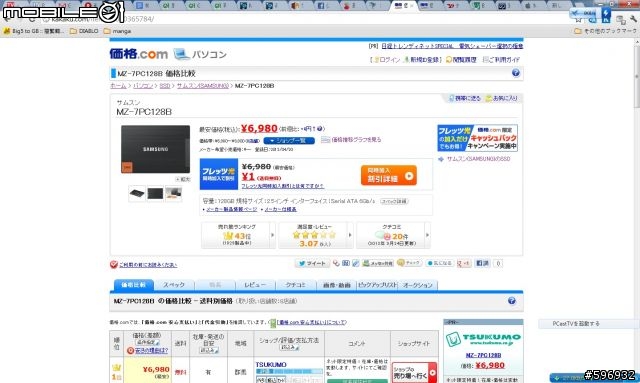Click the Facebook like button
The width and height of the screenshot is (640, 383).
click(482, 263)
